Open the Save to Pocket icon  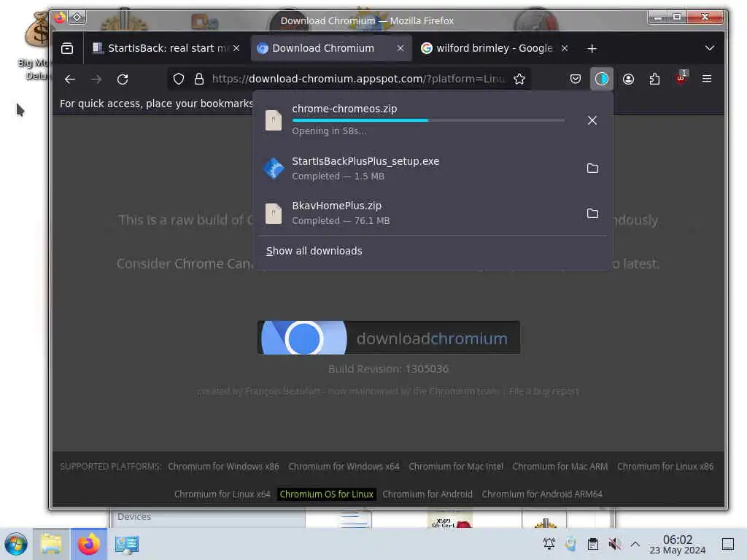(x=576, y=79)
